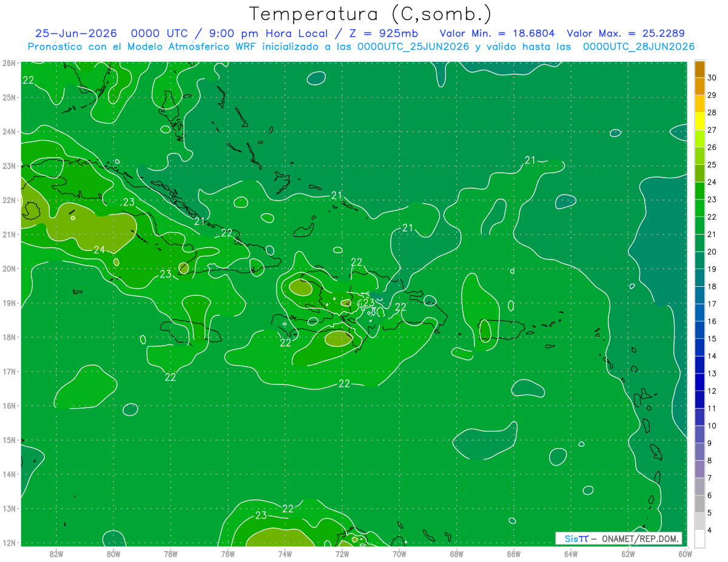This screenshot has width=728, height=562.
Task: Click the init time '0000UTC_25JUN2026'
Action: click(413, 47)
